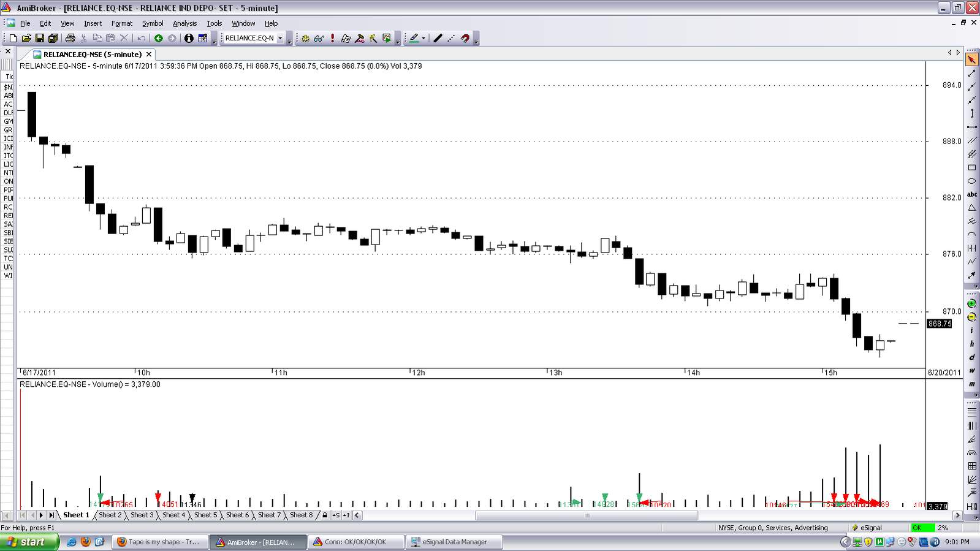The height and width of the screenshot is (551, 980).
Task: Switch to Tape is my shape browser window
Action: coord(160,542)
